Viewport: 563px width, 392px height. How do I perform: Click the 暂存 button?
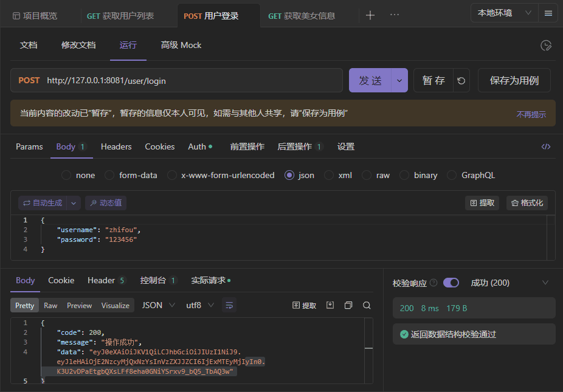tap(433, 80)
